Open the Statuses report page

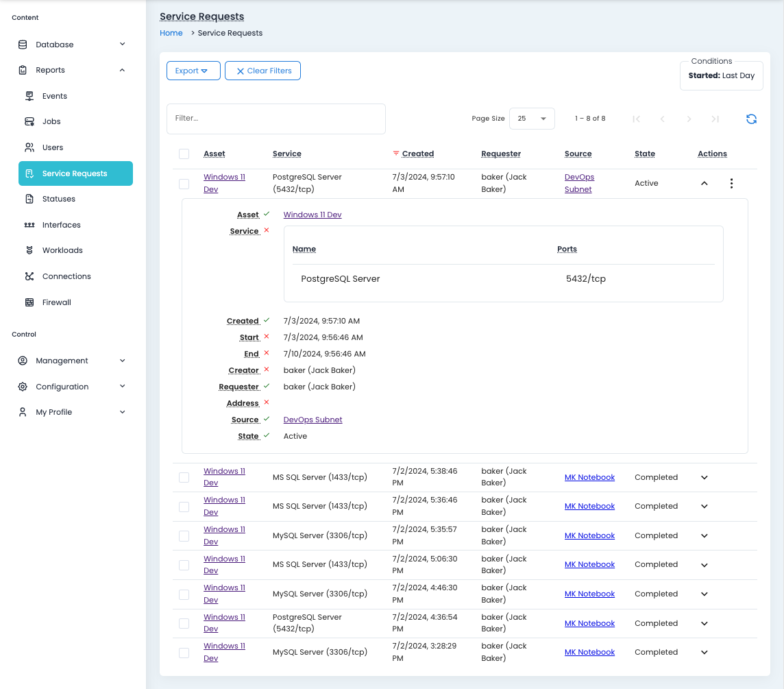58,199
